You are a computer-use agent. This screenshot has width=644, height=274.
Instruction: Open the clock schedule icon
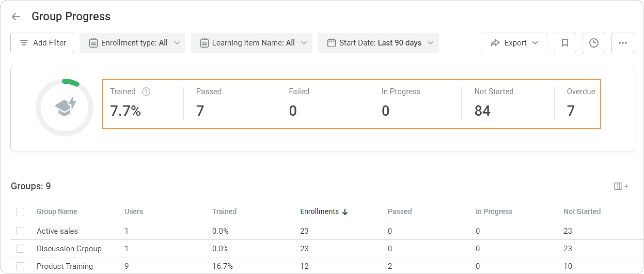(594, 43)
